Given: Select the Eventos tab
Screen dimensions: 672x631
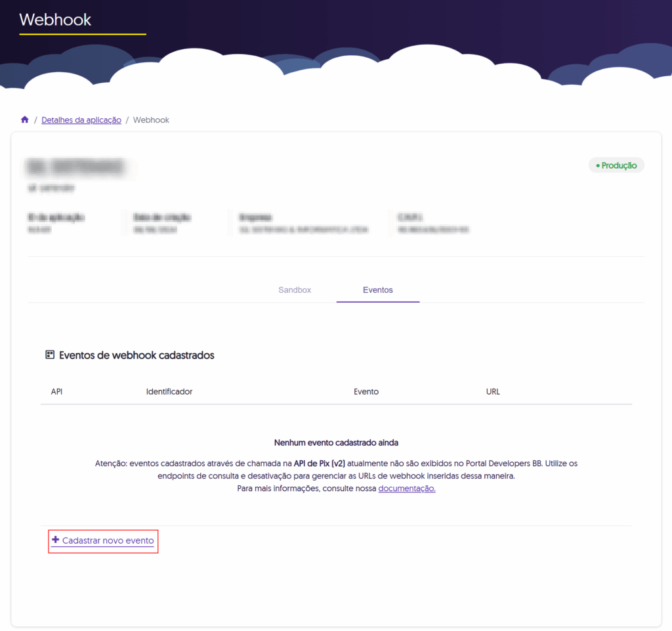Looking at the screenshot, I should click(x=378, y=290).
